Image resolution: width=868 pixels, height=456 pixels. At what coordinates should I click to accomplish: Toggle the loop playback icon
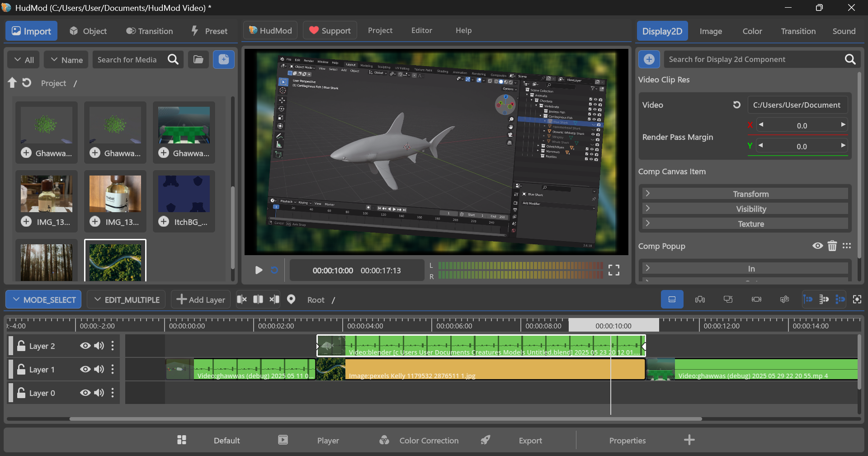(274, 270)
